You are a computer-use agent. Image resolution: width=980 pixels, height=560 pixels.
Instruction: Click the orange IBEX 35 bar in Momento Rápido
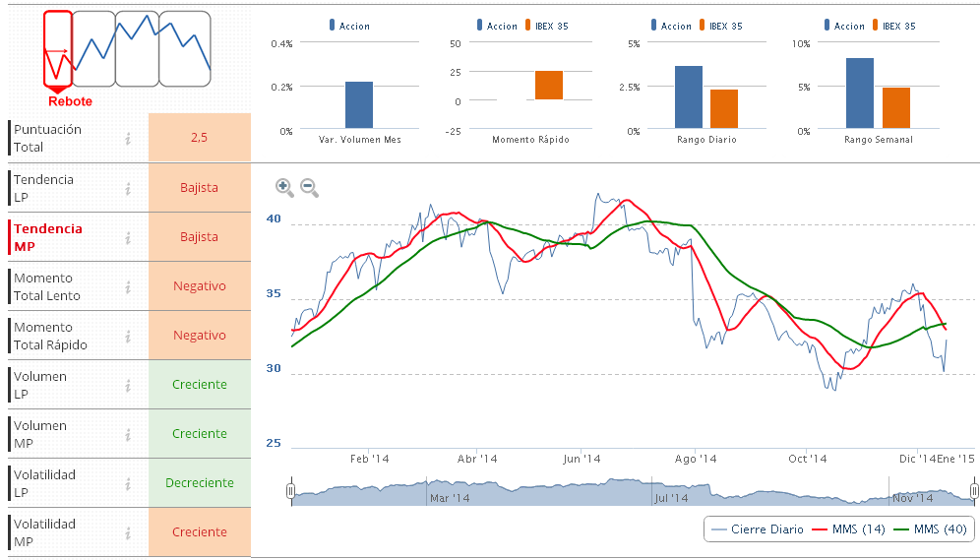coord(549,86)
